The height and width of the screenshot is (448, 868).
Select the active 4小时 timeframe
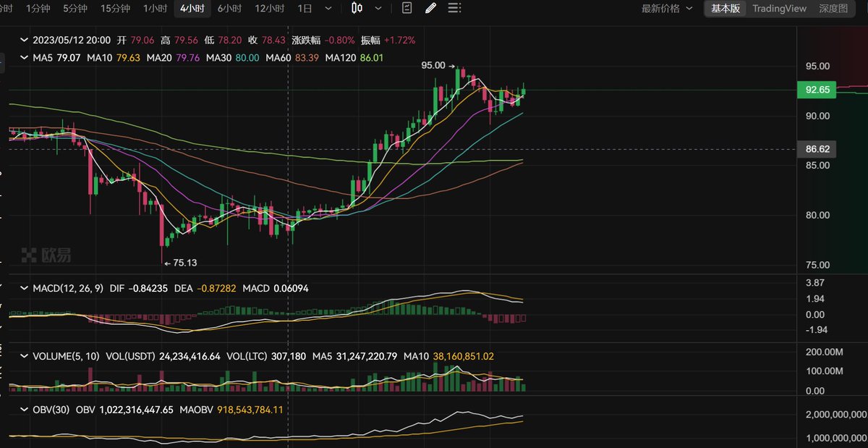pos(192,9)
